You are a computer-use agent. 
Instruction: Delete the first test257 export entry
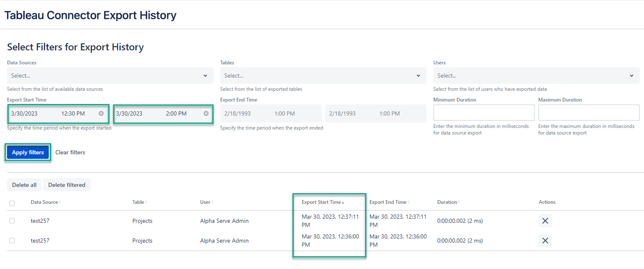(x=545, y=221)
